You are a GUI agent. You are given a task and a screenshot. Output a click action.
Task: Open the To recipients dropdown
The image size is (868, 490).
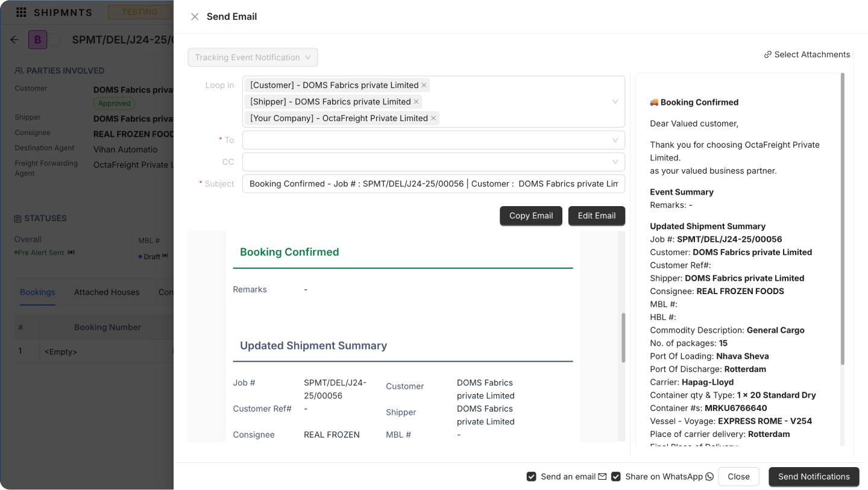coord(433,140)
